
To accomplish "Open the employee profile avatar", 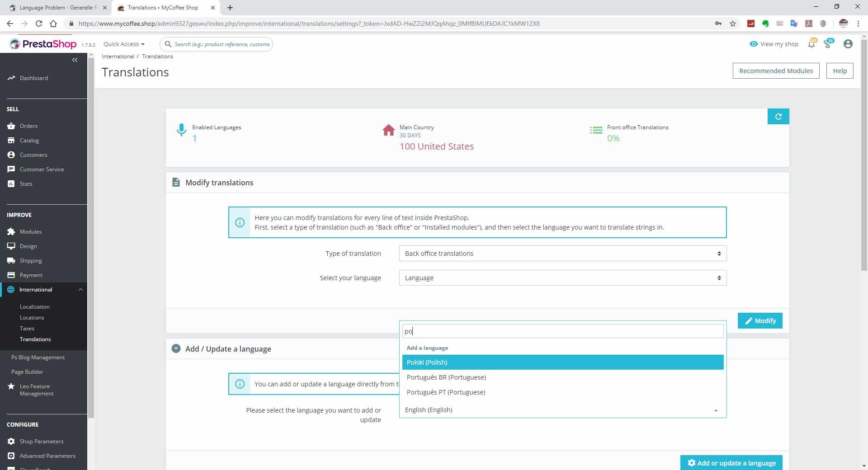I will (848, 44).
